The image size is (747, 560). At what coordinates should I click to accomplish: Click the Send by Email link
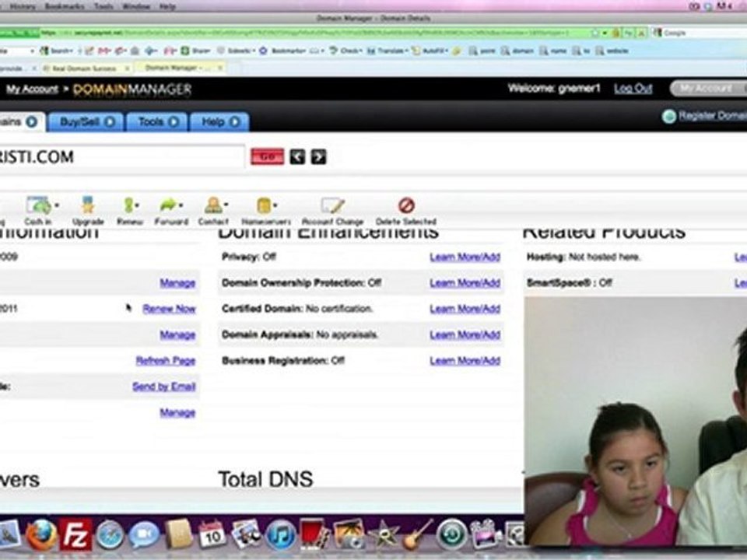click(x=164, y=387)
